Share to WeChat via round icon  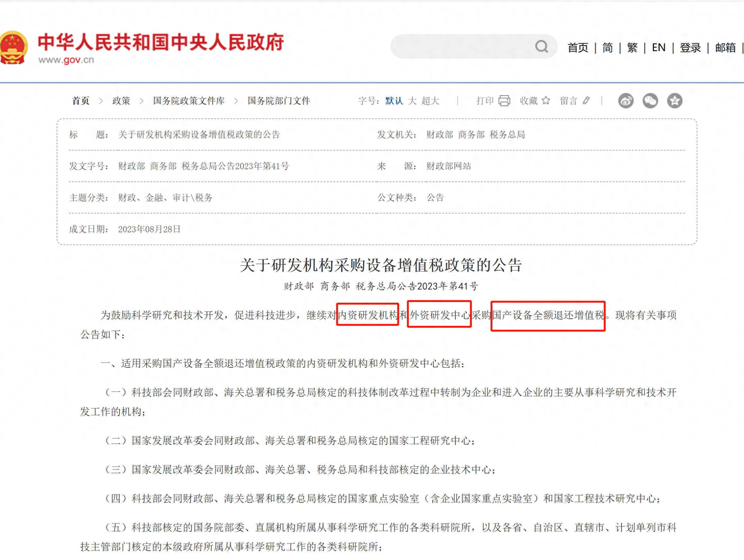point(650,101)
